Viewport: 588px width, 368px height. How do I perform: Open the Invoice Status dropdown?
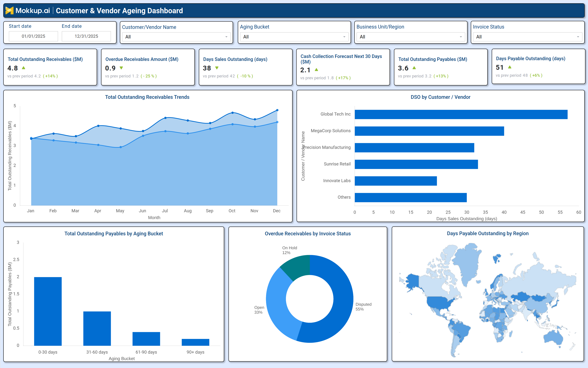[528, 37]
